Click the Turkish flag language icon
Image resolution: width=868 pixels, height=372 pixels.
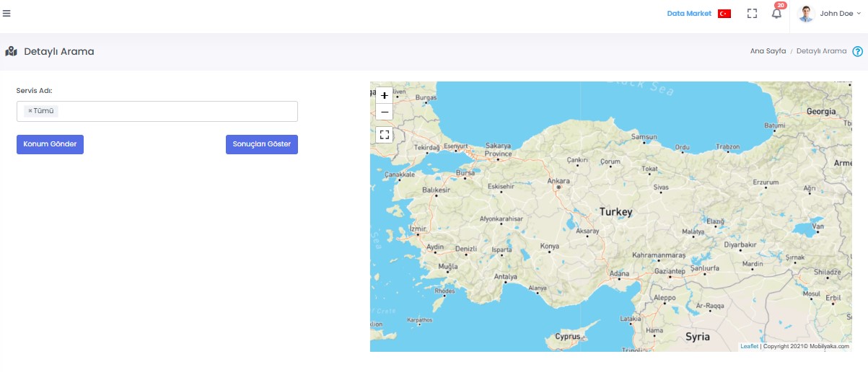pos(724,14)
